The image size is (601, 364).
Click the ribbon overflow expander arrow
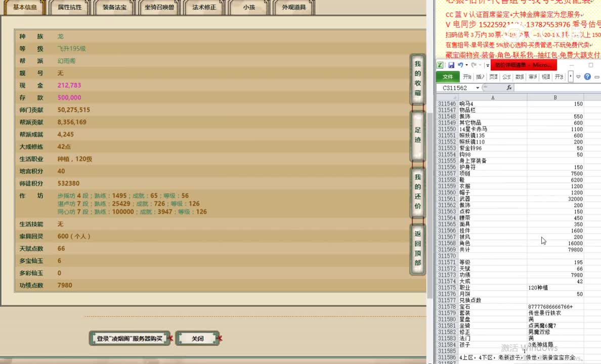570,76
